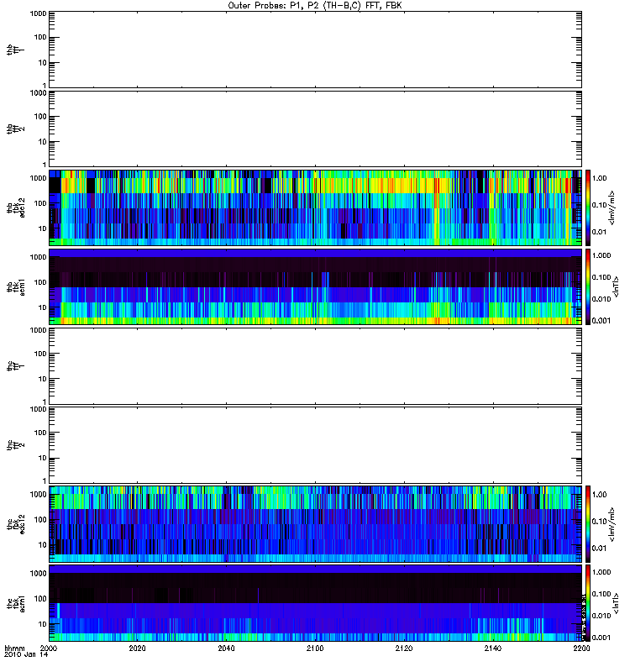Image resolution: width=630 pixels, height=672 pixels.
Task: Click the '2010 Jan 14' date label
Action: (x=26, y=655)
